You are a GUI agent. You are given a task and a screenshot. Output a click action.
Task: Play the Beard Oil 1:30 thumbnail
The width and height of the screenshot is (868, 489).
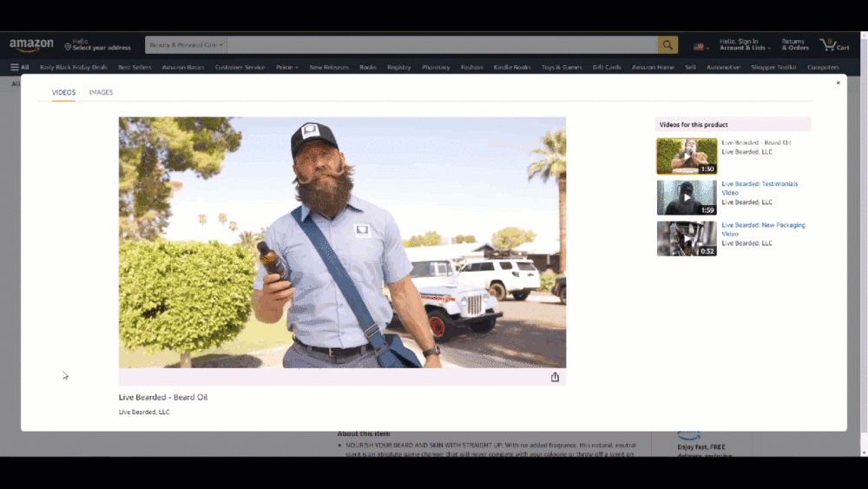[687, 156]
